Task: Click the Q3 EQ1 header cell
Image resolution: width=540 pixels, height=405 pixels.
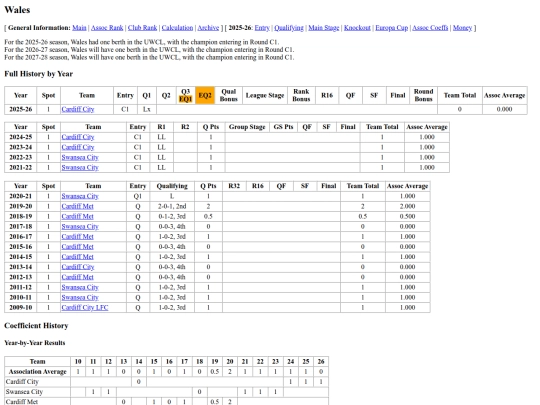Action: (185, 95)
